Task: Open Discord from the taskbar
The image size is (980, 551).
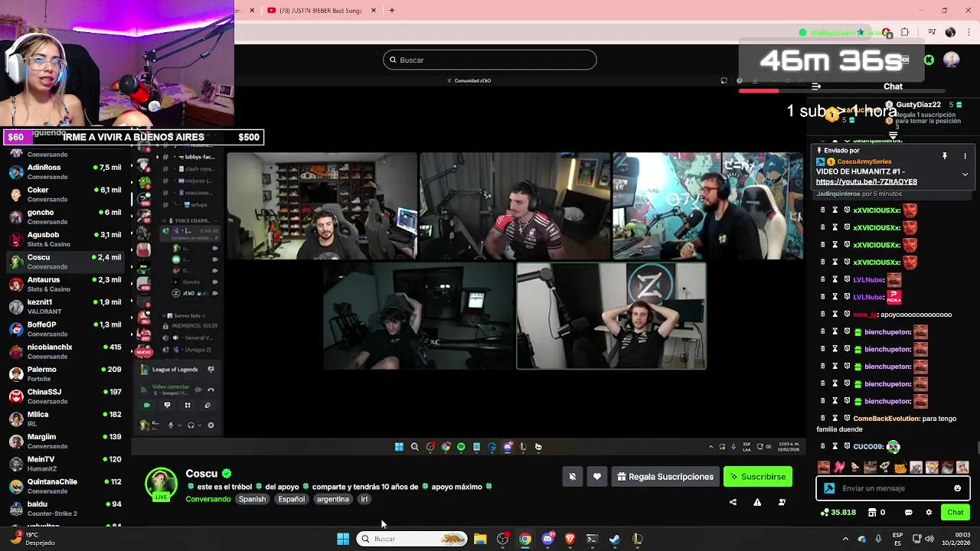Action: pos(547,539)
